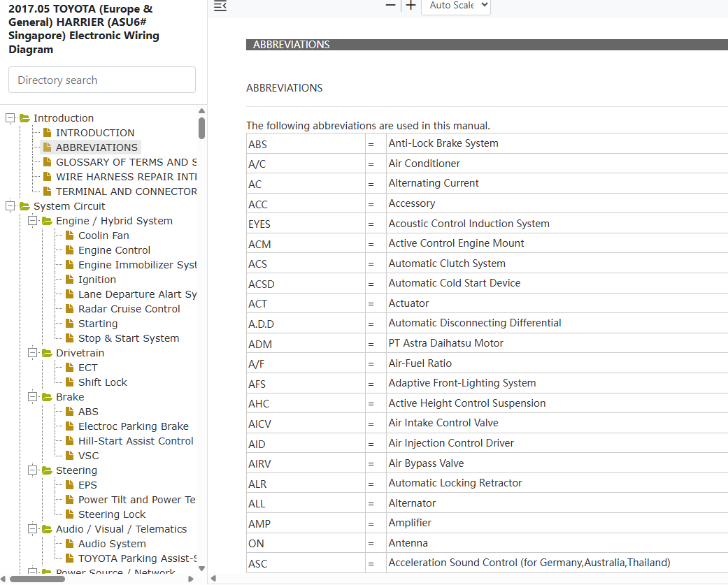Open Stop & Start System diagram
728x585 pixels.
[129, 338]
